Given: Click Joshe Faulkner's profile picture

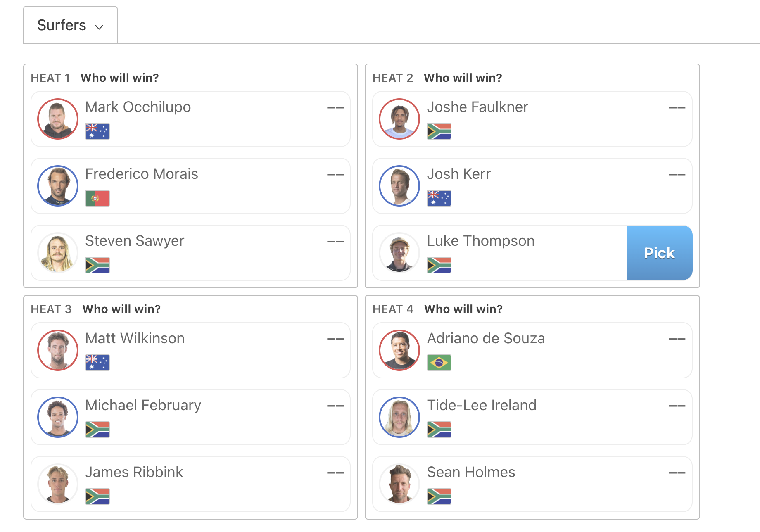Looking at the screenshot, I should (399, 119).
